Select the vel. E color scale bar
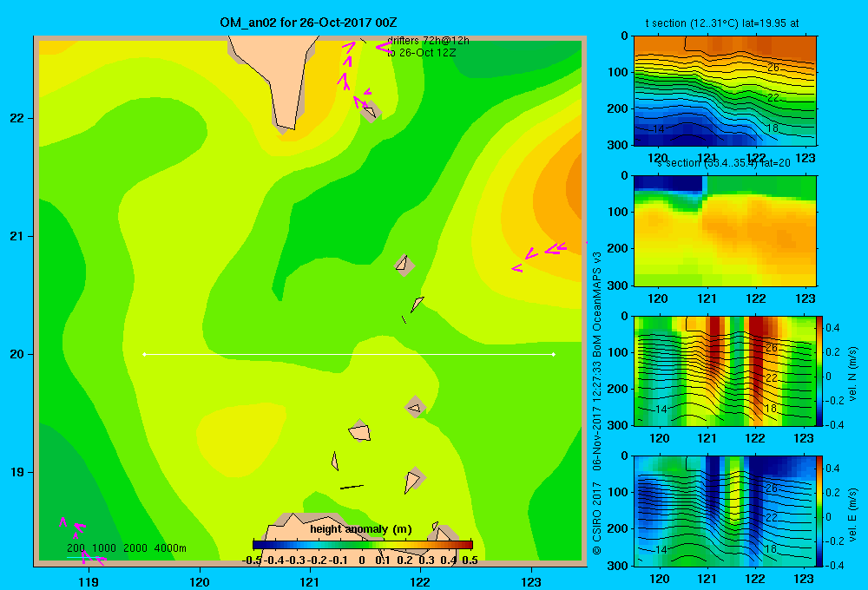This screenshot has width=868, height=590. [x=819, y=510]
